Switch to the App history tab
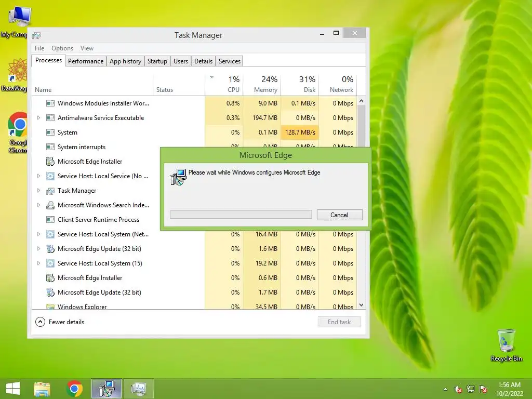 [x=125, y=61]
